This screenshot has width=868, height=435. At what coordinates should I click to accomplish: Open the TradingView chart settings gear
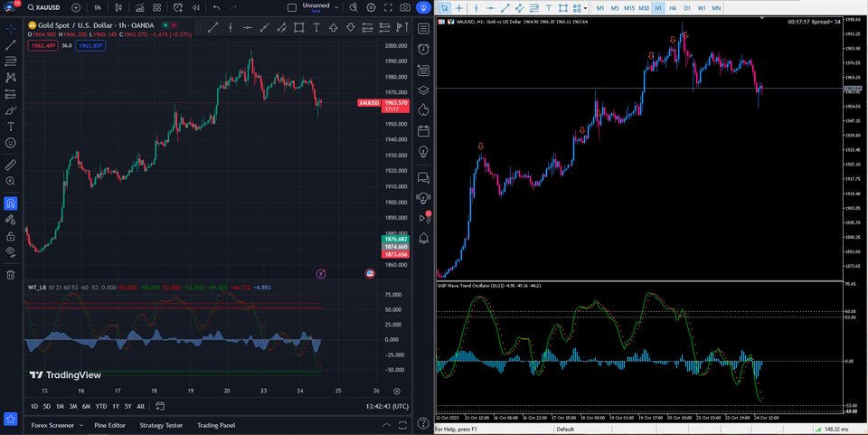371,8
